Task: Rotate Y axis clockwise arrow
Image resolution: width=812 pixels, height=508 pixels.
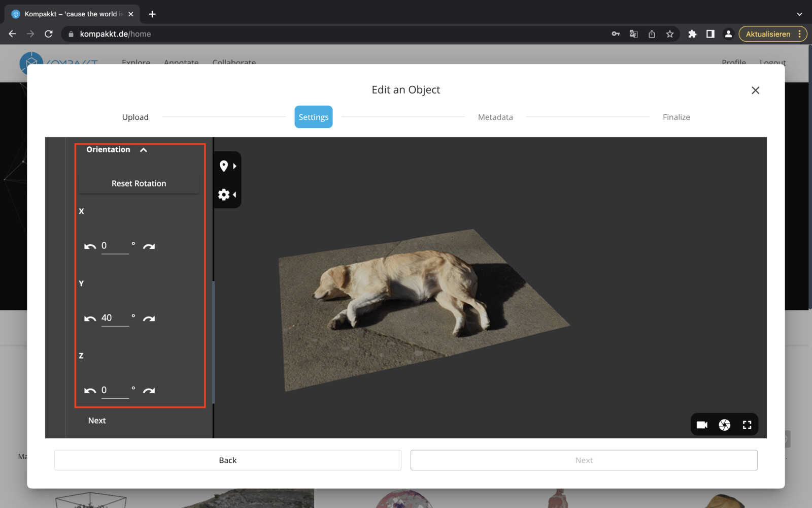Action: pyautogui.click(x=149, y=319)
